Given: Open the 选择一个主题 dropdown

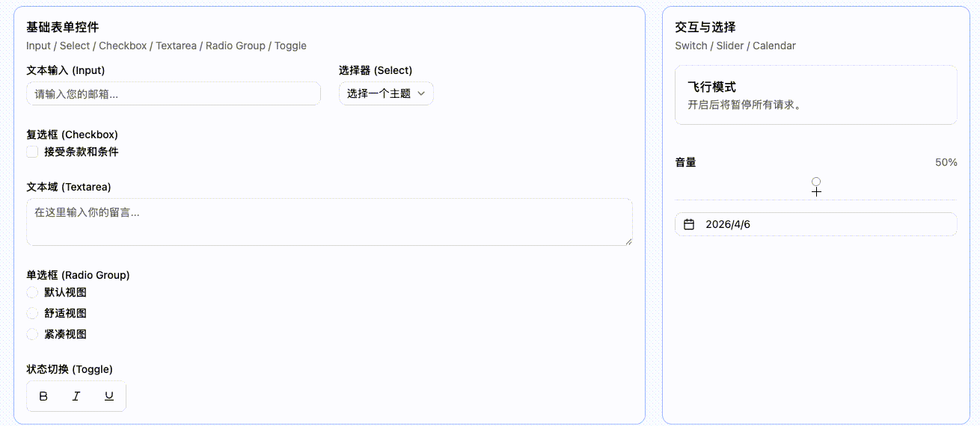Looking at the screenshot, I should [385, 94].
